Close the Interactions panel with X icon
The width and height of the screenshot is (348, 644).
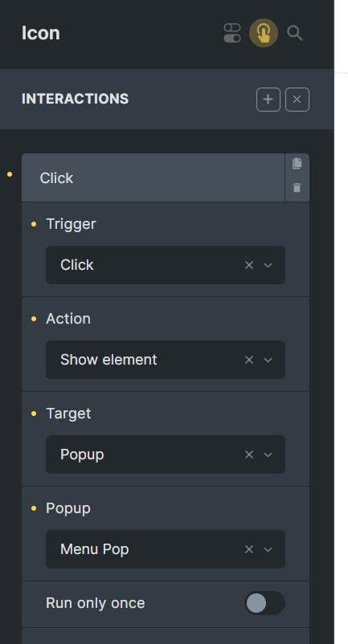point(297,100)
